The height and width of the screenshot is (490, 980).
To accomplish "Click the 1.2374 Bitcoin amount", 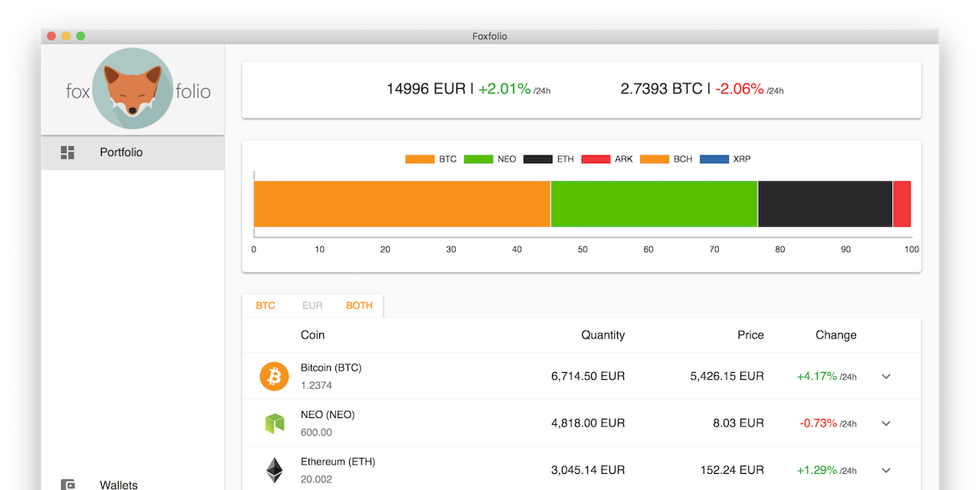I will (316, 385).
